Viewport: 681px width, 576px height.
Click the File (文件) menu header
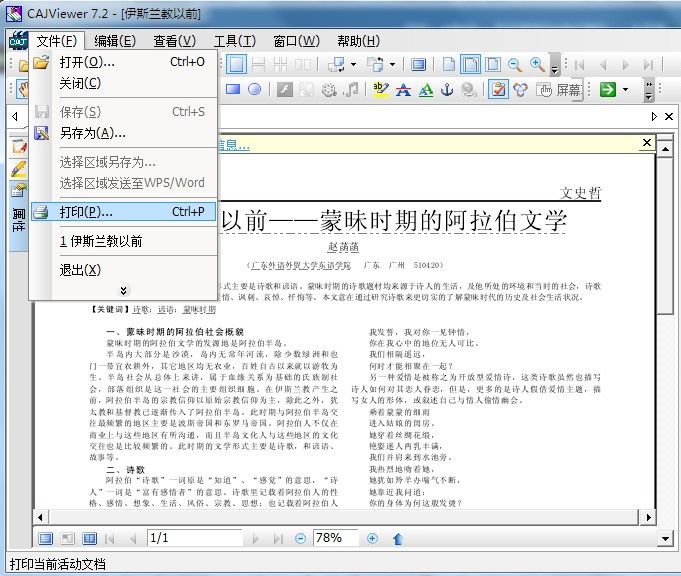pyautogui.click(x=57, y=41)
